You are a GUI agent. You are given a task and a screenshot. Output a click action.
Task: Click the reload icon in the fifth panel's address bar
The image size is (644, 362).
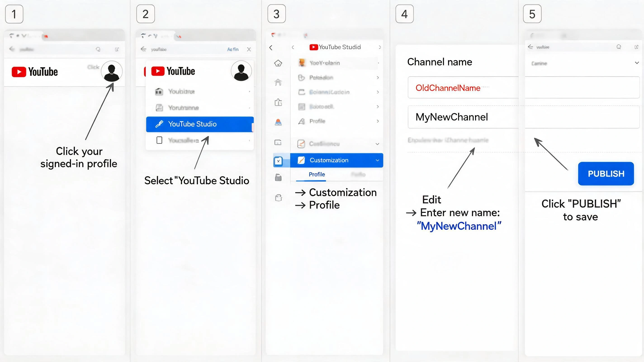click(x=618, y=47)
